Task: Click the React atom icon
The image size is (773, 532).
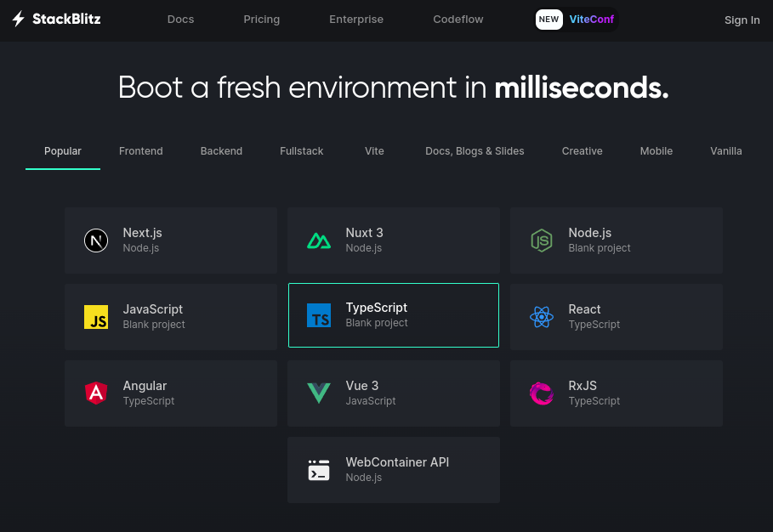Action: tap(542, 317)
